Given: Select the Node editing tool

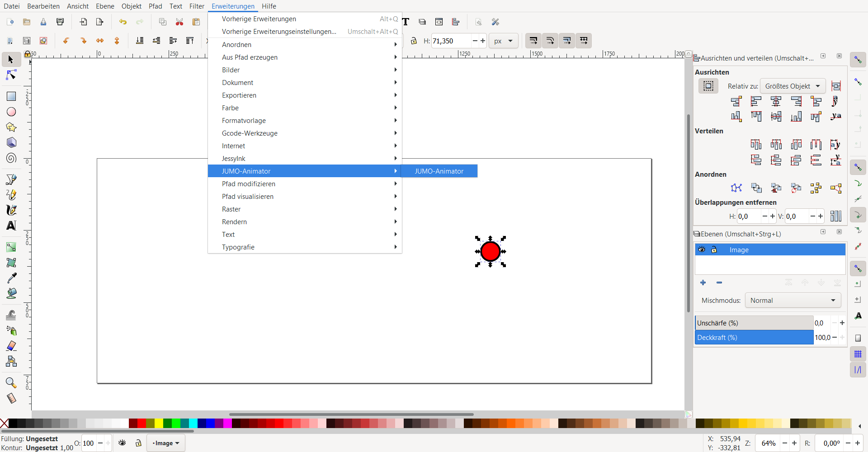Looking at the screenshot, I should (11, 75).
